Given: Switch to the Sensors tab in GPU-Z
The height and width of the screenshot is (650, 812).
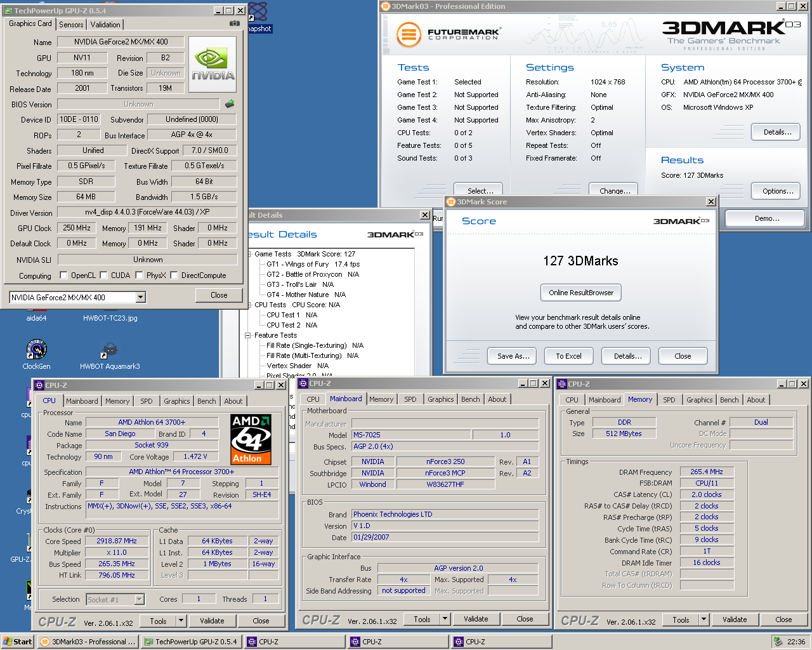Looking at the screenshot, I should pyautogui.click(x=71, y=24).
